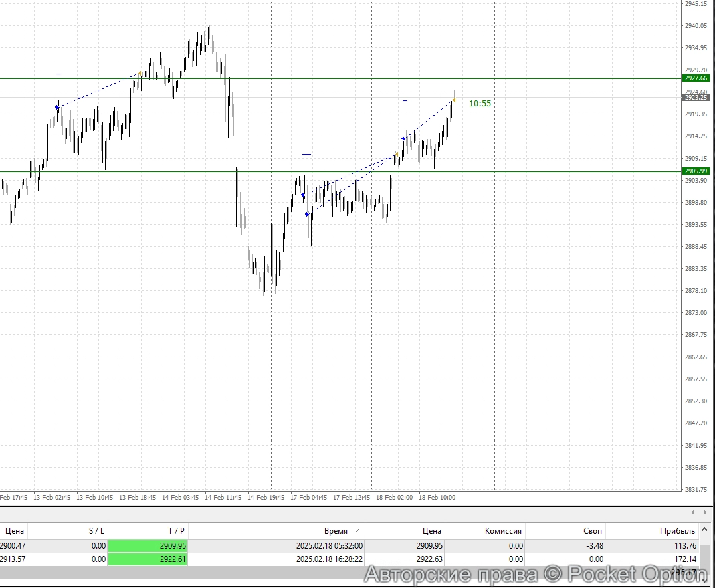Click the blue marker below the 2898.80 level

click(306, 214)
